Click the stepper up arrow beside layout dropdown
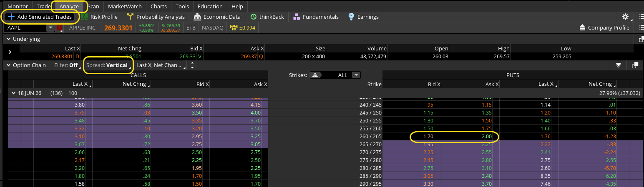This screenshot has width=644, height=187. [x=192, y=63]
